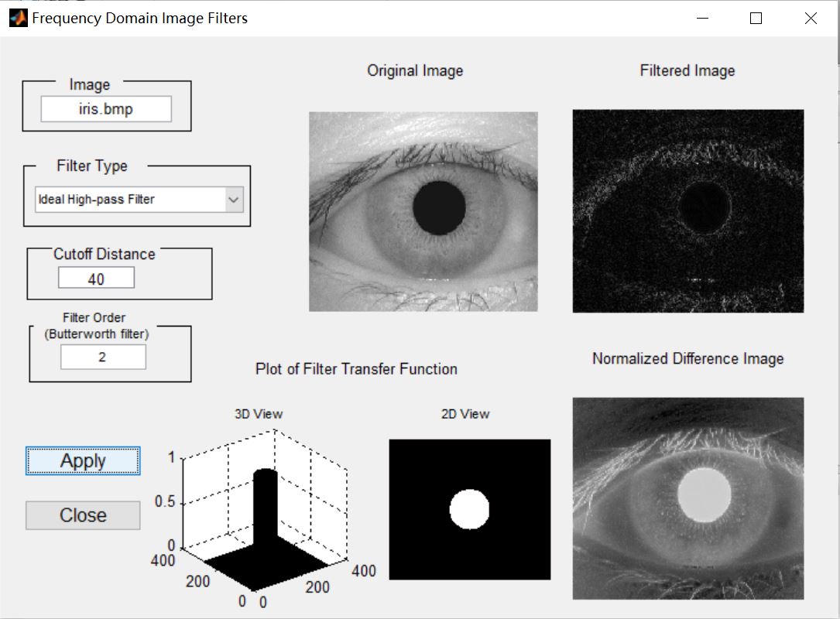
Task: Click the 'Original Image' title text
Action: tap(415, 70)
